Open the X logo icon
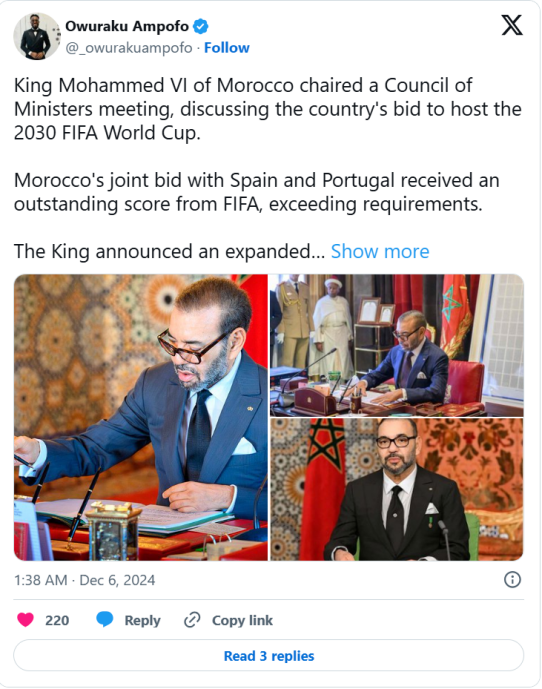The width and height of the screenshot is (542, 689). point(512,25)
